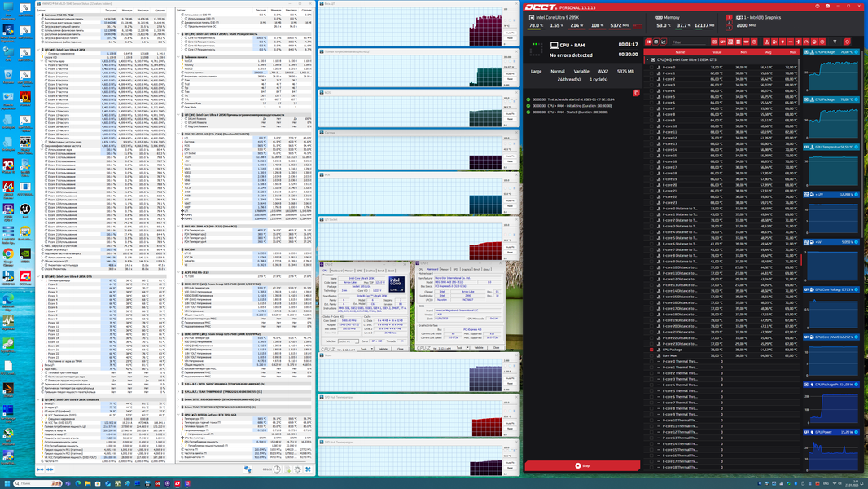Switch OCCT monitoring to graph-only view icon
This screenshot has height=489, width=868.
[x=663, y=42]
